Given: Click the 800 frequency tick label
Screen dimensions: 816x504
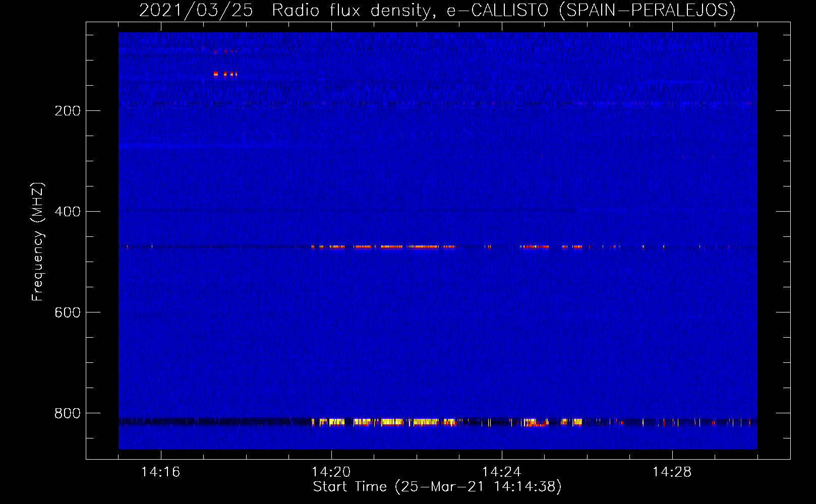Looking at the screenshot, I should 67,413.
